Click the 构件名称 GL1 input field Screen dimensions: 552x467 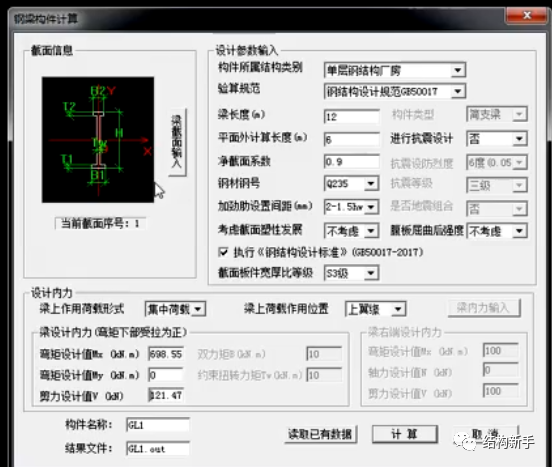pos(158,425)
